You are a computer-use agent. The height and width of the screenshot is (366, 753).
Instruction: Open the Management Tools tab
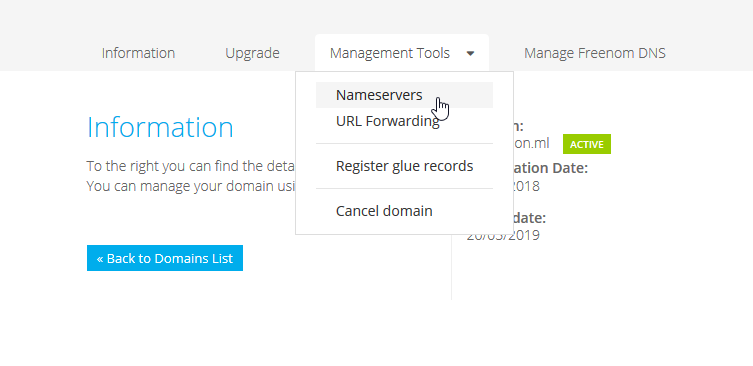tap(402, 53)
